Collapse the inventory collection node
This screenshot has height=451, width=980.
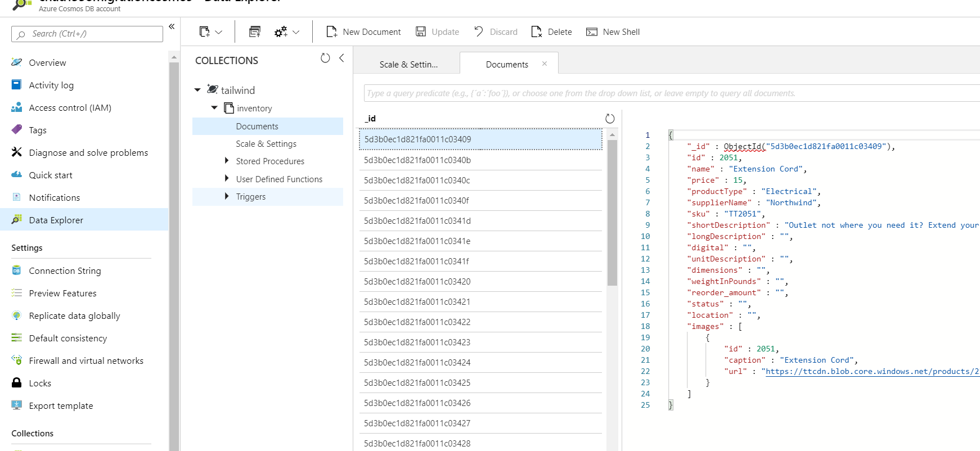(x=214, y=107)
